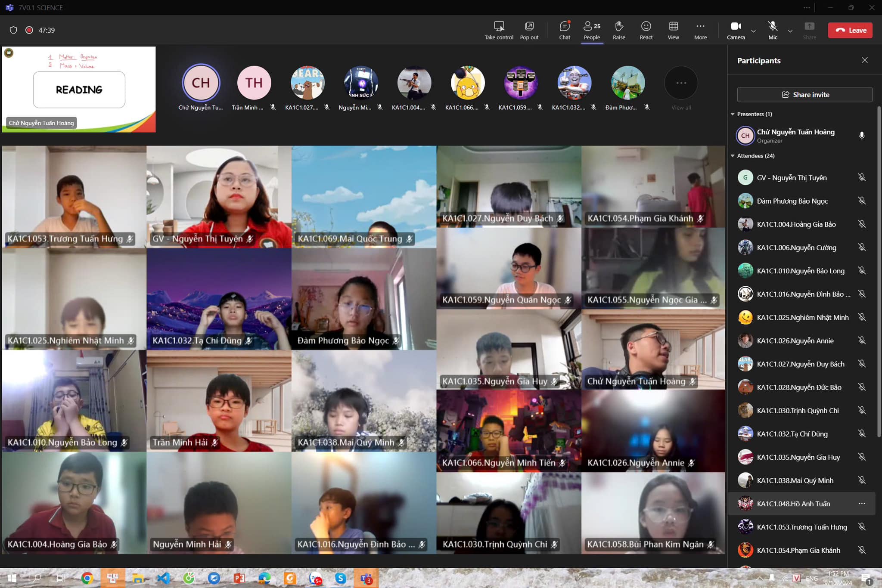Image resolution: width=882 pixels, height=588 pixels.
Task: Select KA1C1.016.Nguyễn Đình Bảo in participants list
Action: tap(801, 294)
